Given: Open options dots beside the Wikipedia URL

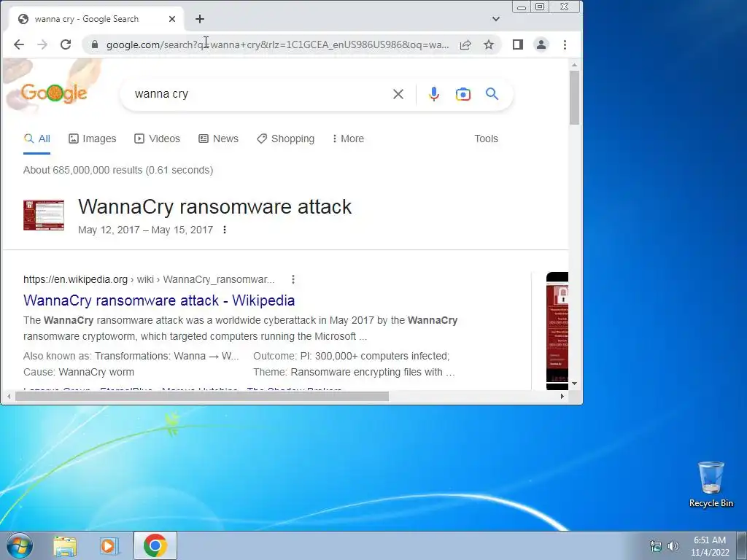Looking at the screenshot, I should (293, 279).
